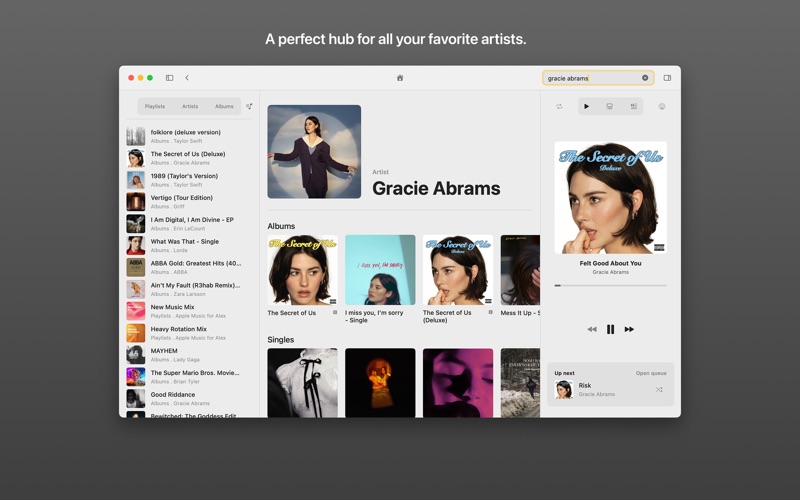The width and height of the screenshot is (800, 500).
Task: Open The Super Mario Bros. Movie row
Action: tap(189, 377)
